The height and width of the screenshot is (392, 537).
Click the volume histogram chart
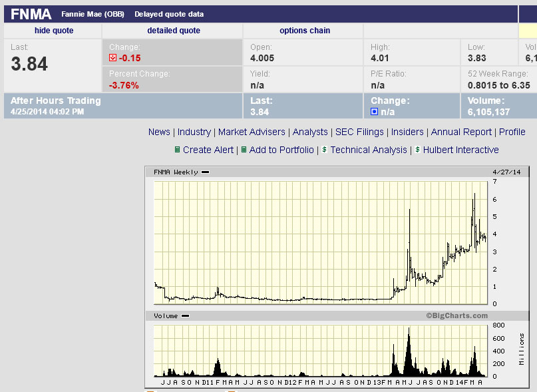pyautogui.click(x=321, y=351)
